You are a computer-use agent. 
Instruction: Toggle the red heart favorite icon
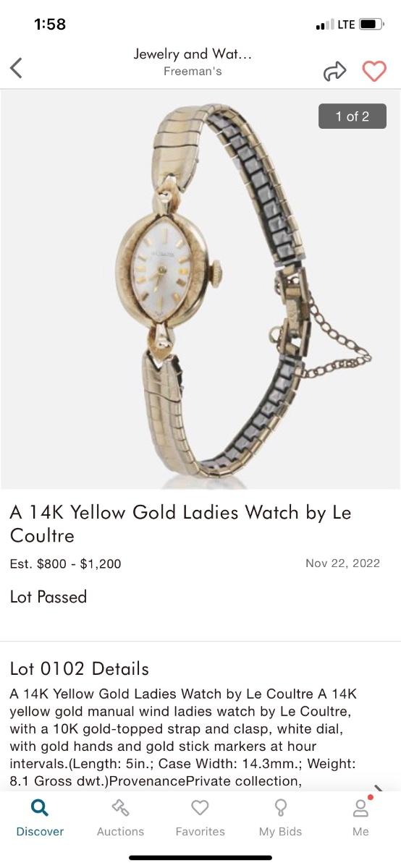[374, 71]
